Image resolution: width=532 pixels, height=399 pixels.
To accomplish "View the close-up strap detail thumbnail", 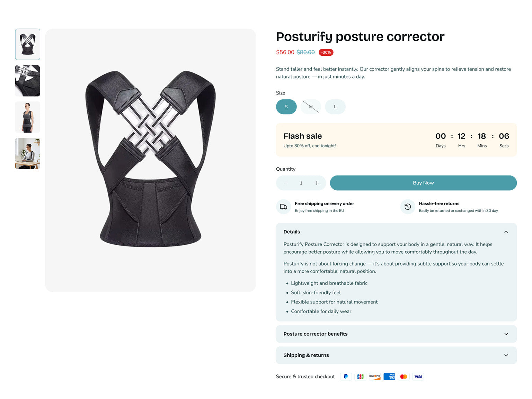I will tap(28, 81).
